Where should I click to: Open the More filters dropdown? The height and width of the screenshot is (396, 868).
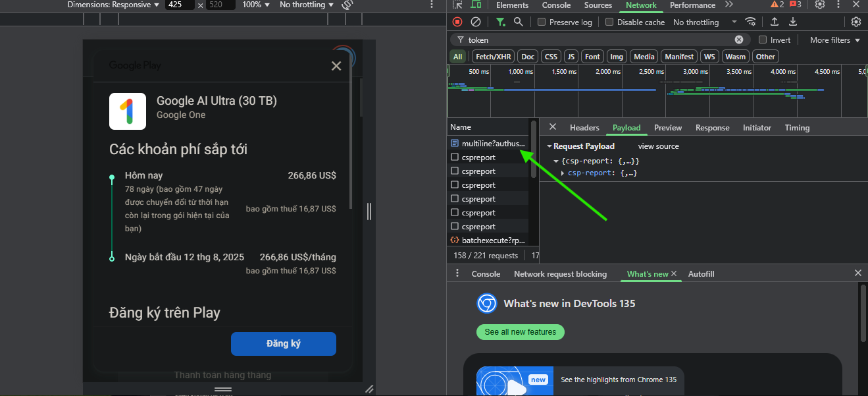point(834,40)
